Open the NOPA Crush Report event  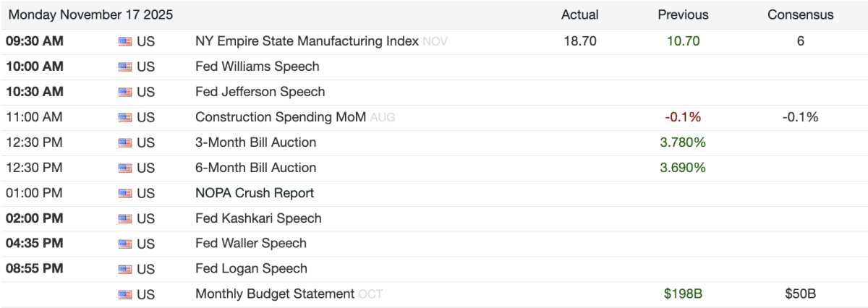pos(255,193)
